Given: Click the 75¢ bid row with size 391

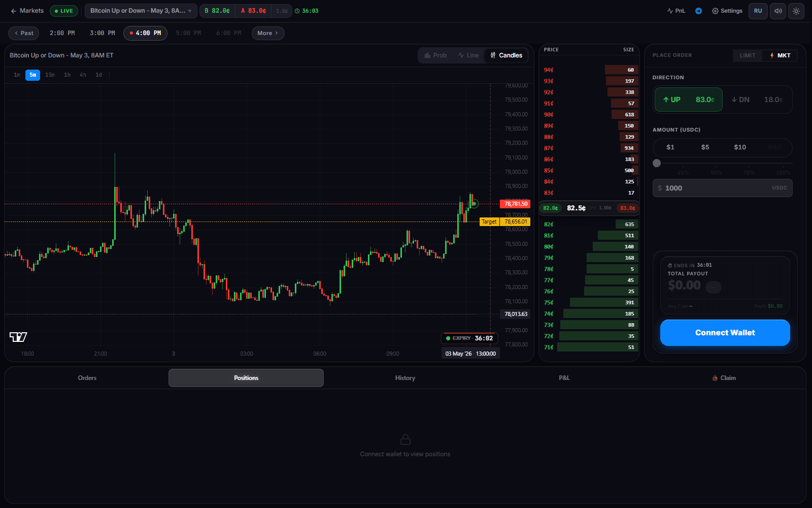Looking at the screenshot, I should (x=589, y=303).
